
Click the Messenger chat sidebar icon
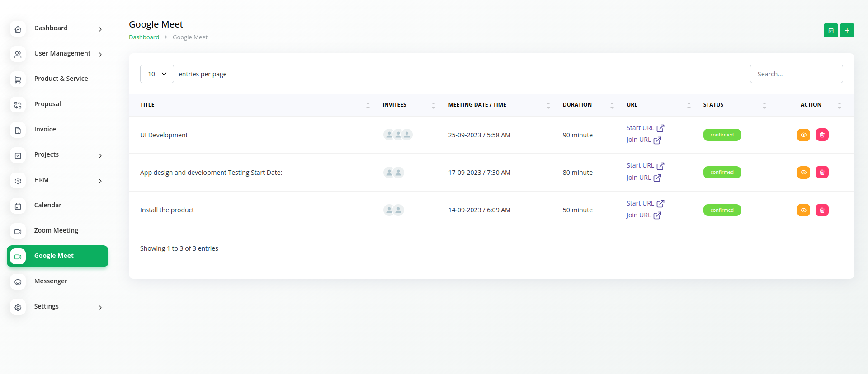(18, 282)
